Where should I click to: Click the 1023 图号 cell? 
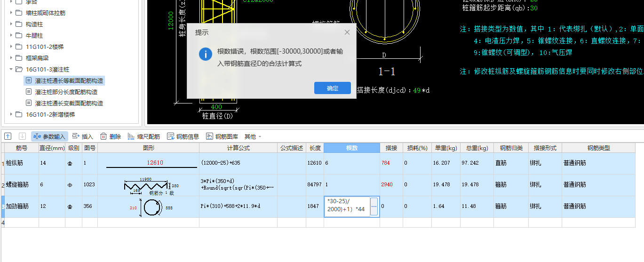90,185
